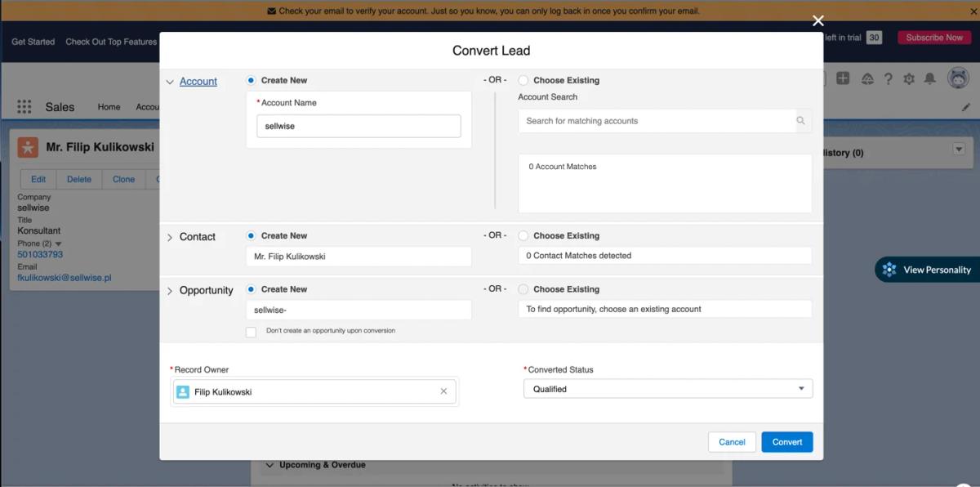Collapse the Account section chevron

pos(170,82)
